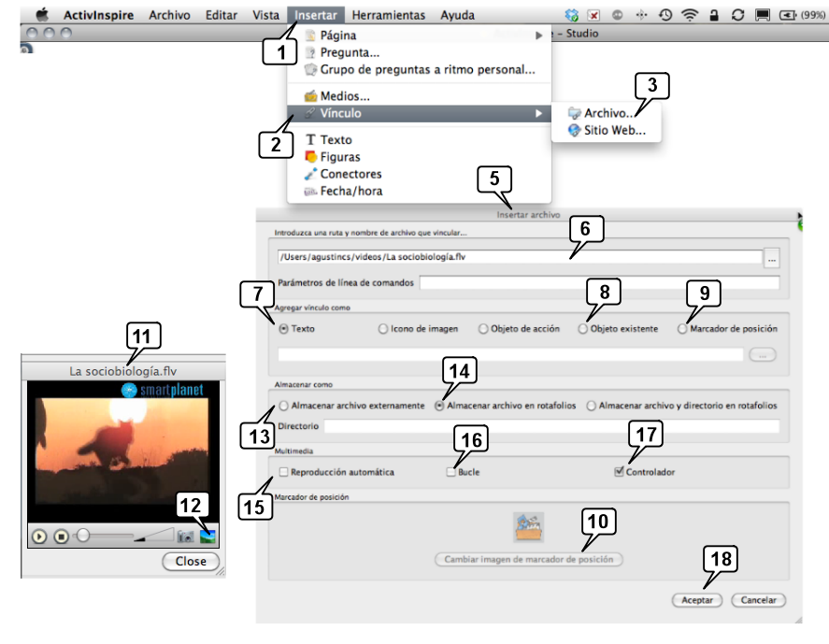Click the placeholder image icon
The image size is (829, 644).
tap(529, 527)
